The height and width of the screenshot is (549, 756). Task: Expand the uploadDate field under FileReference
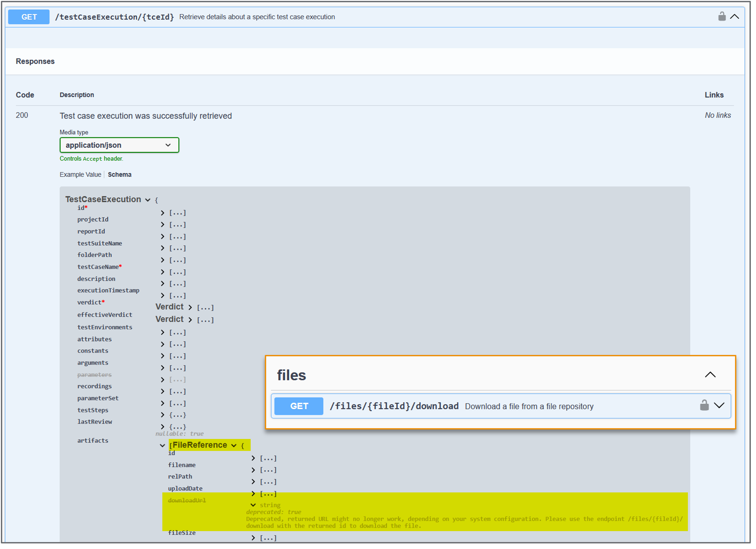tap(253, 493)
